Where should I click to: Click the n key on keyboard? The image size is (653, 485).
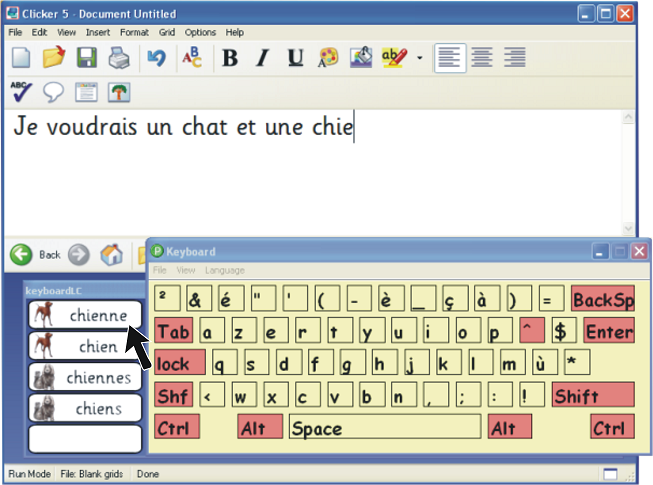click(x=404, y=395)
